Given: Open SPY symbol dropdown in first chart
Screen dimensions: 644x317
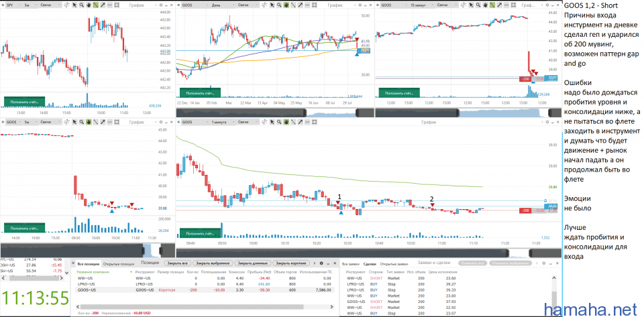Looking at the screenshot, I should (x=13, y=5).
